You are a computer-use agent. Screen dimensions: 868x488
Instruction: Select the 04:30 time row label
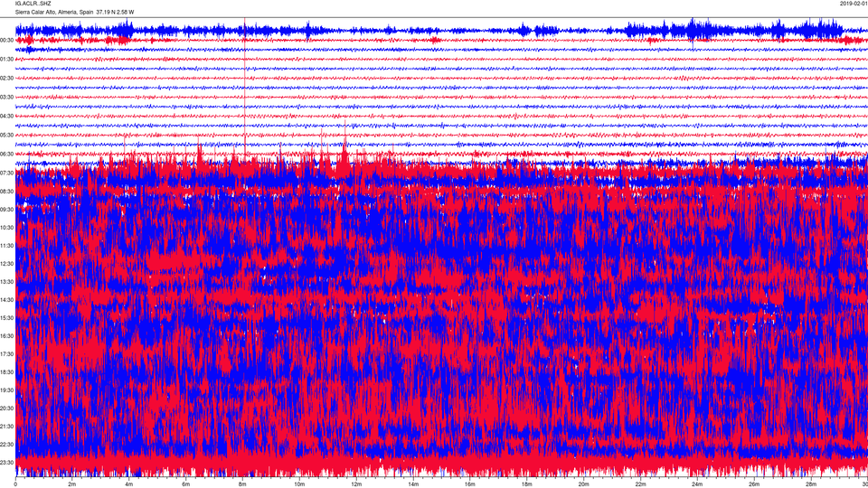tap(6, 117)
